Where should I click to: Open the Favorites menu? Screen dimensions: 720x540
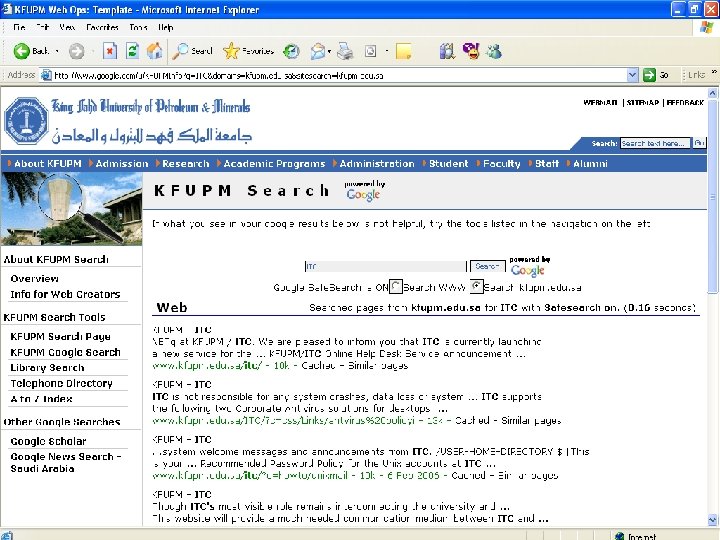[102, 28]
